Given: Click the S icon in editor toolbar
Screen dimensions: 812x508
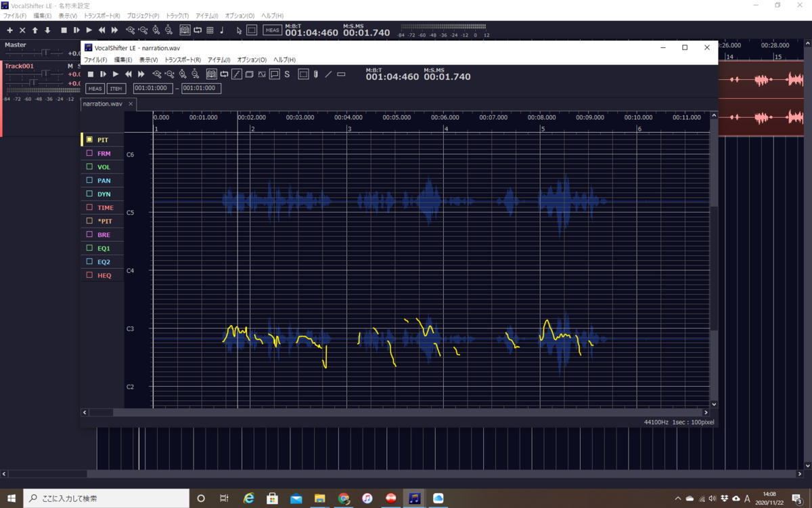Looking at the screenshot, I should coord(287,74).
